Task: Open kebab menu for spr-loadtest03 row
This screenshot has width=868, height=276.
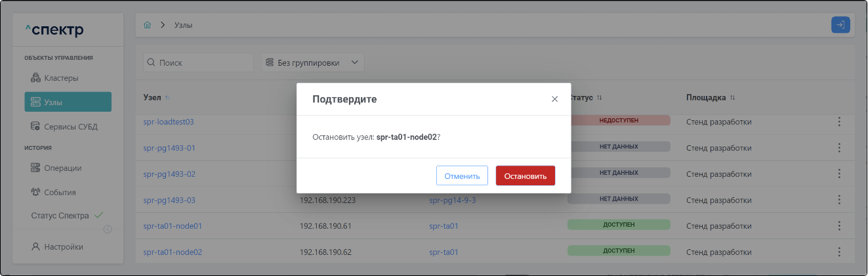Action: [x=838, y=122]
